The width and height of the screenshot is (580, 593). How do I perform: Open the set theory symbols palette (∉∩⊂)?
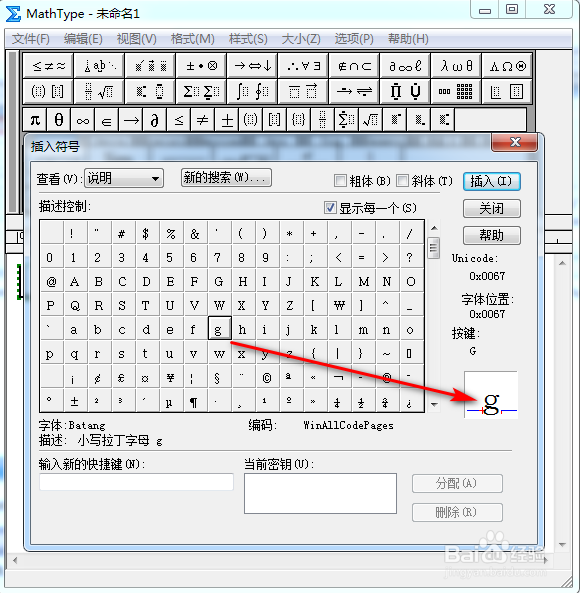(354, 66)
